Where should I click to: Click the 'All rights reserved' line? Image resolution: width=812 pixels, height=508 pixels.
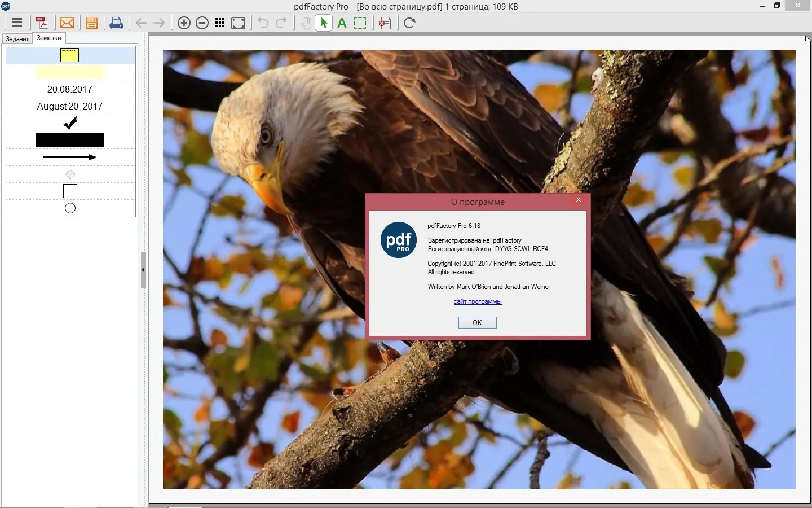(451, 272)
